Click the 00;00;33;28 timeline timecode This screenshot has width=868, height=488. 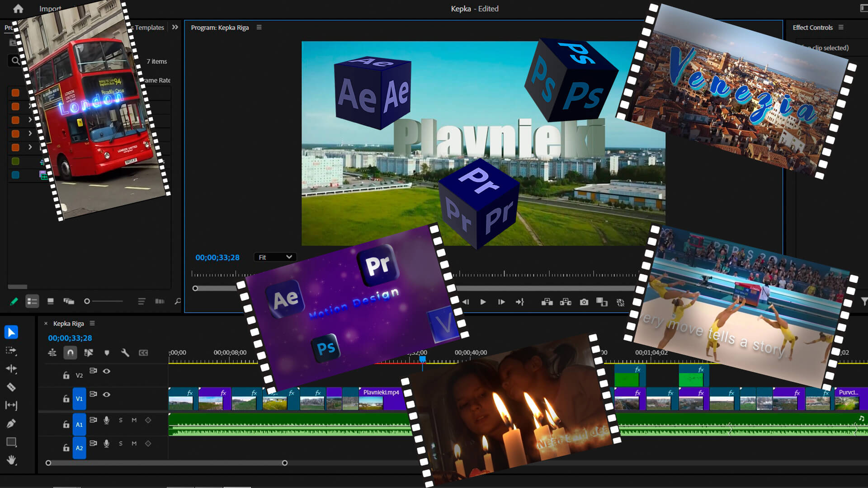(x=70, y=338)
